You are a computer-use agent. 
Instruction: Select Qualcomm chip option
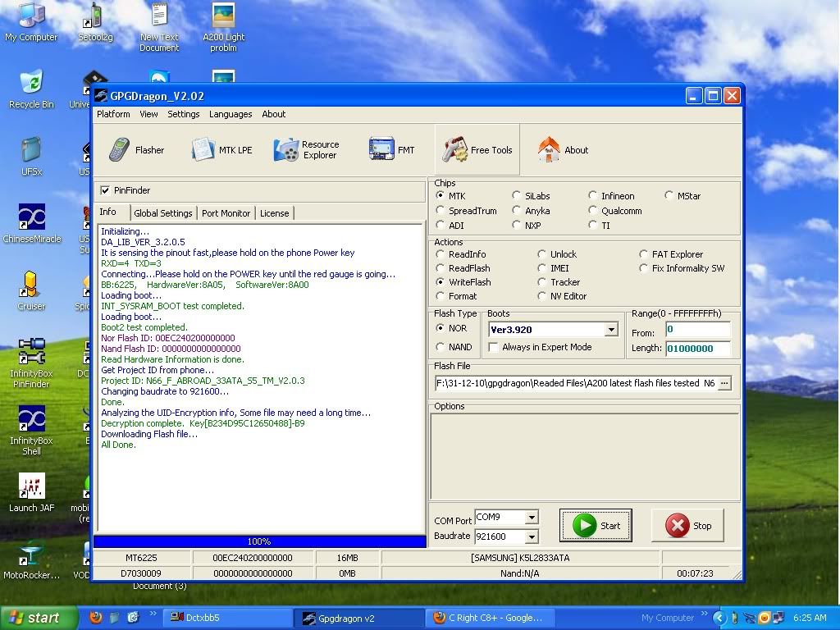592,211
